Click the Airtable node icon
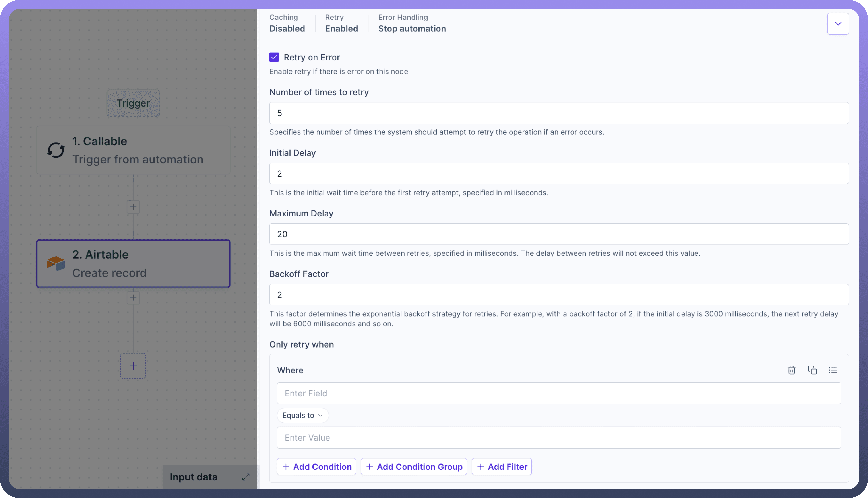868x498 pixels. coord(56,263)
